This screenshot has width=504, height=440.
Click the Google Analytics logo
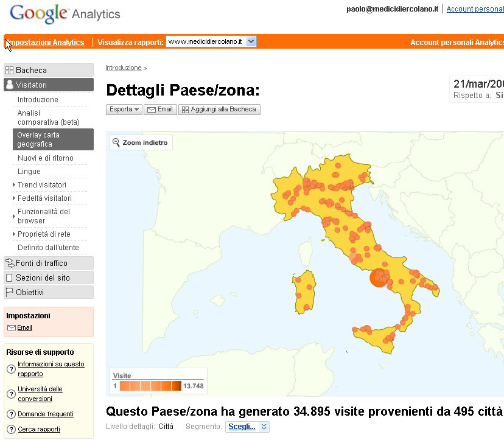[x=65, y=14]
